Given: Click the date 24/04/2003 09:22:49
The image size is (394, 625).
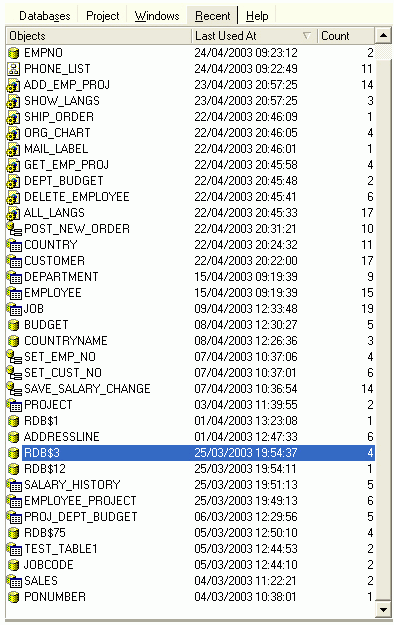Looking at the screenshot, I should pyautogui.click(x=246, y=69).
